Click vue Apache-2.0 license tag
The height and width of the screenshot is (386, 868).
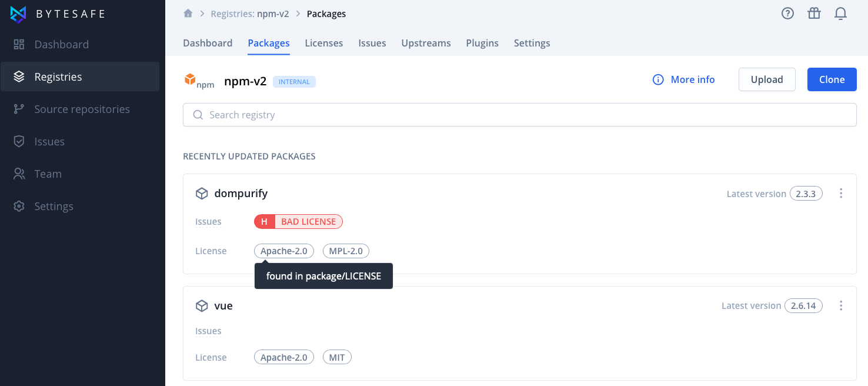pos(284,357)
